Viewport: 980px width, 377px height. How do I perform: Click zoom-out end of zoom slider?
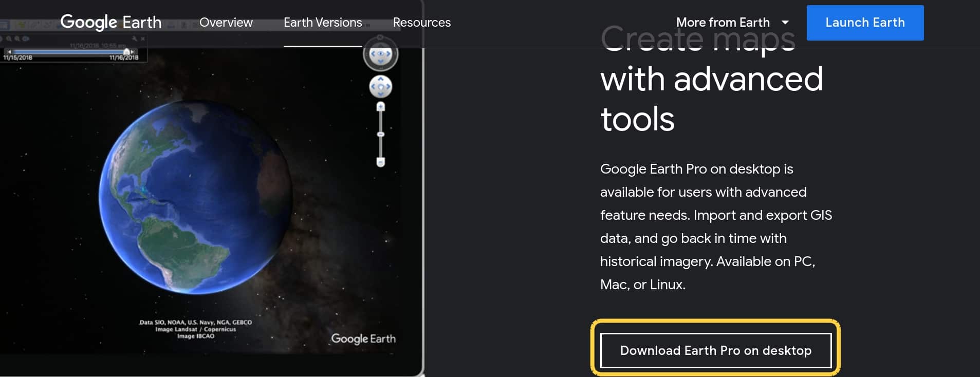tap(381, 162)
